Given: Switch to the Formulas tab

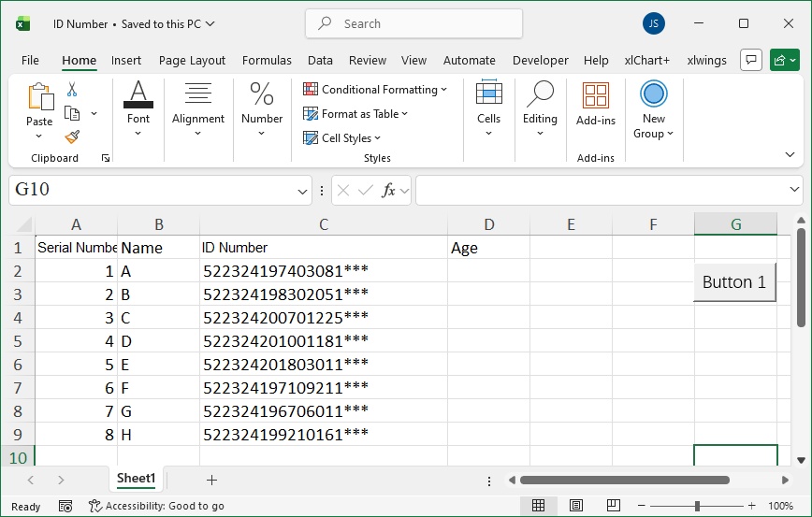Looking at the screenshot, I should click(267, 61).
